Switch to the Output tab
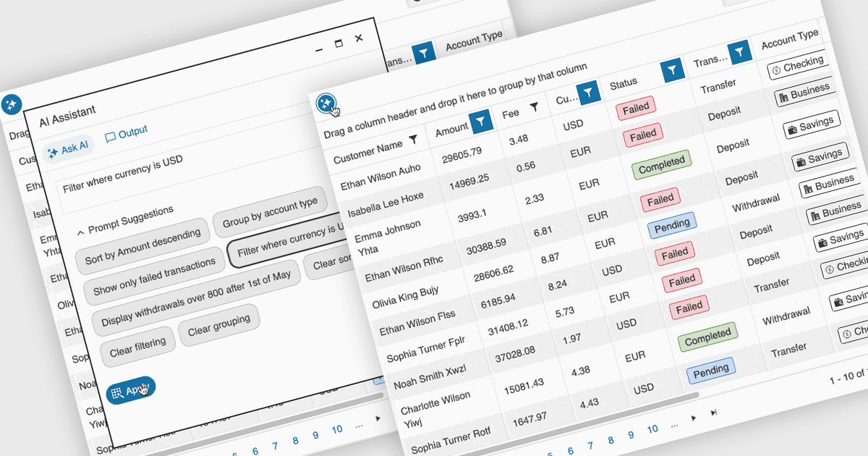The width and height of the screenshot is (868, 456). (x=127, y=133)
